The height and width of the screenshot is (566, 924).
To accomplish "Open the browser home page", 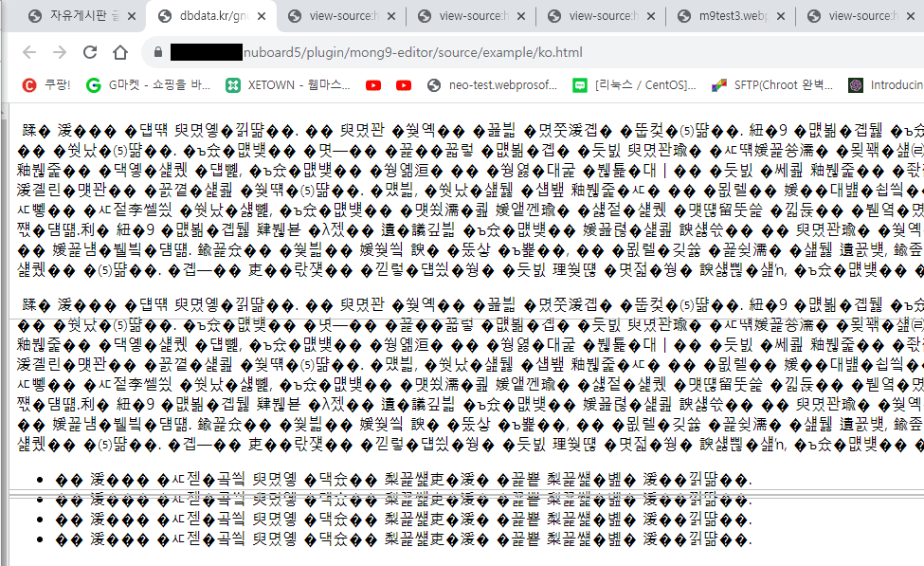I will [120, 52].
